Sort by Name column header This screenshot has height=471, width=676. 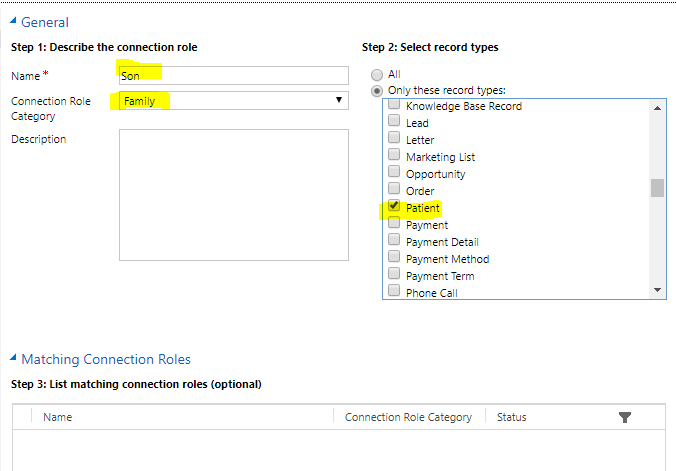58,417
